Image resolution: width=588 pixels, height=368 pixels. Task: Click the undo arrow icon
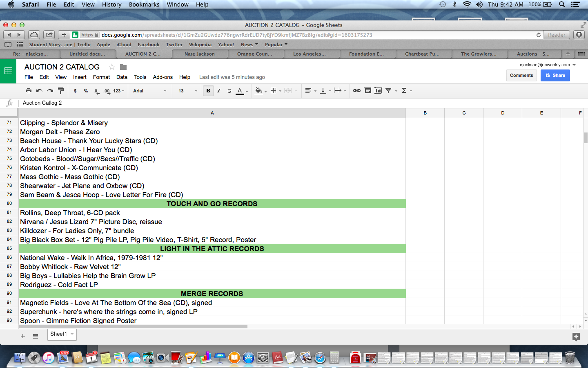point(39,91)
